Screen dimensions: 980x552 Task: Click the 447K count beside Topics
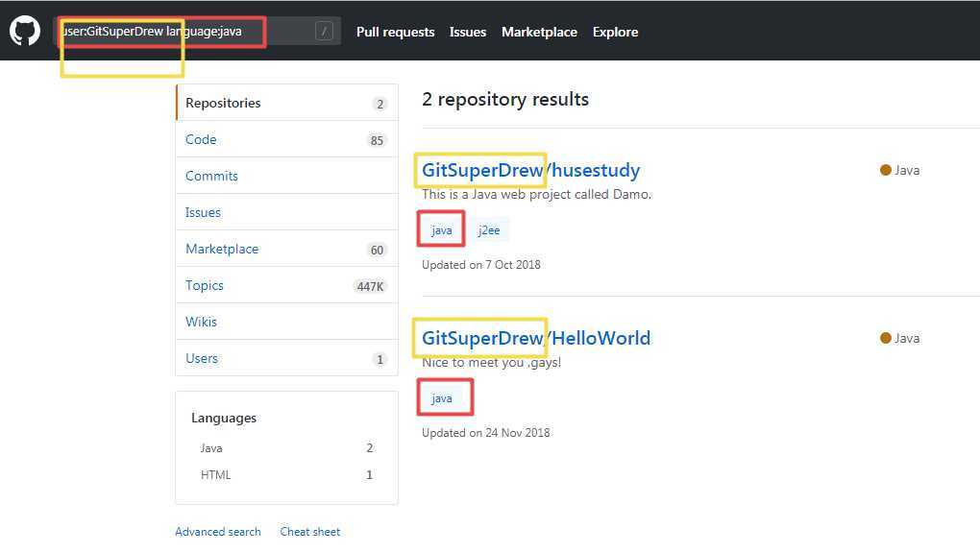[371, 286]
